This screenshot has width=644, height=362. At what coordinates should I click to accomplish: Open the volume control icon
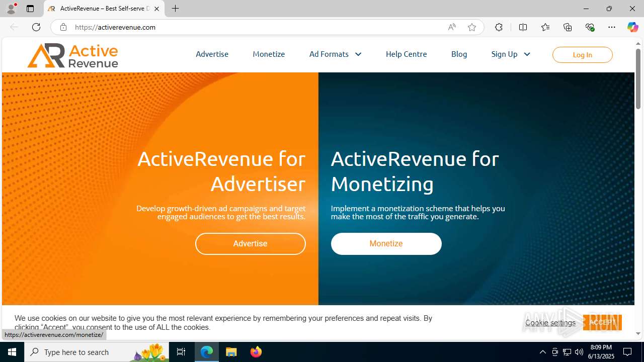click(579, 352)
